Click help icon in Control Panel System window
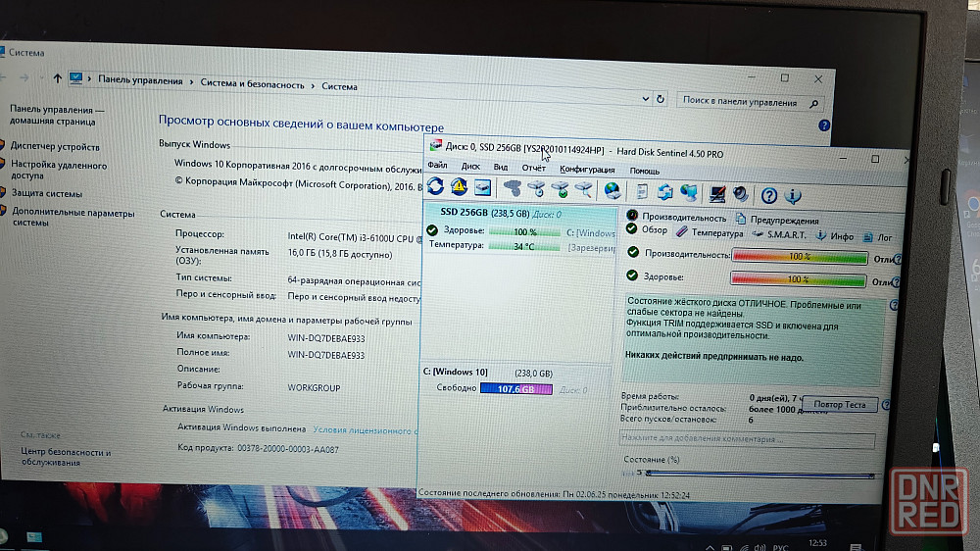This screenshot has width=980, height=551. [x=824, y=125]
